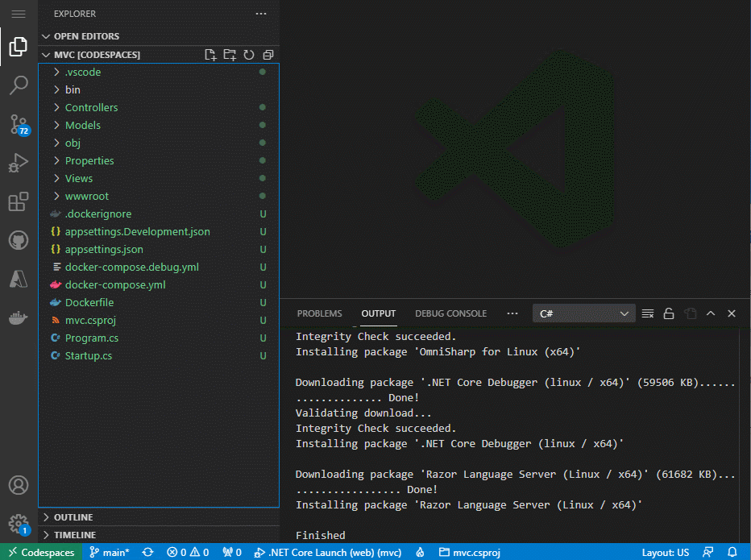Image resolution: width=751 pixels, height=560 pixels.
Task: Expand the Controllers folder
Action: coord(159,107)
